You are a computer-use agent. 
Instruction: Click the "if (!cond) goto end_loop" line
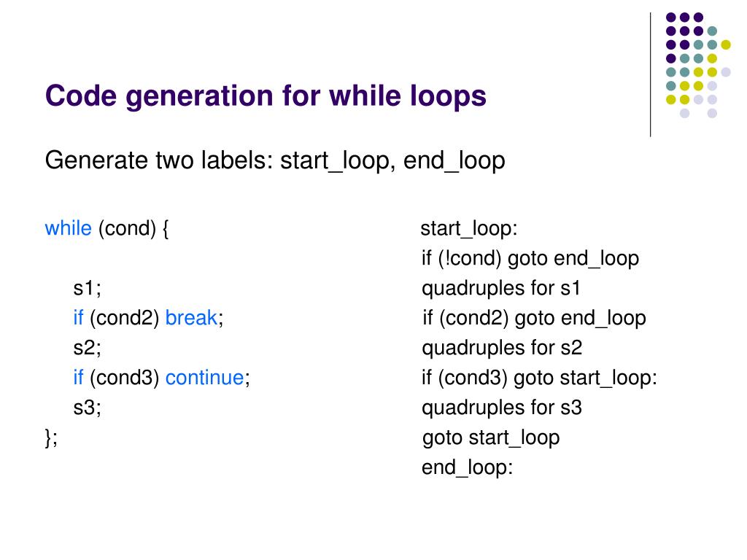coord(530,258)
